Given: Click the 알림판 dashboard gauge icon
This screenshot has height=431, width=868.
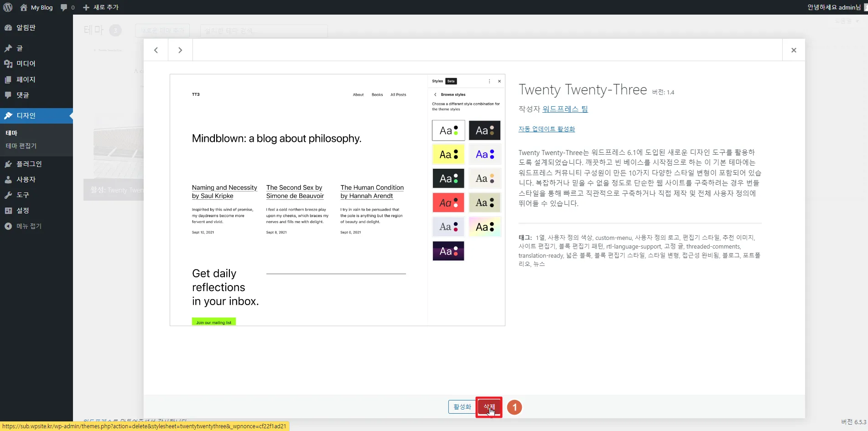Looking at the screenshot, I should point(8,28).
